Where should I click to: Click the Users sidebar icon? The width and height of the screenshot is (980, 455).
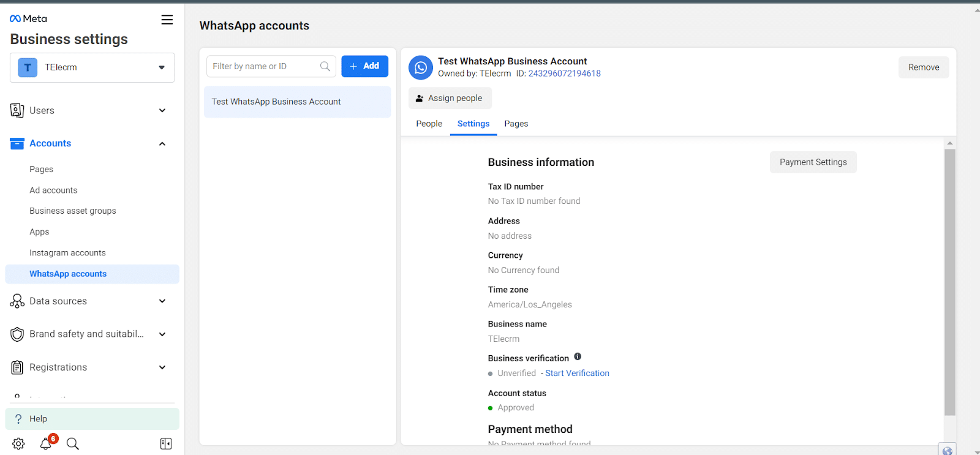tap(17, 110)
